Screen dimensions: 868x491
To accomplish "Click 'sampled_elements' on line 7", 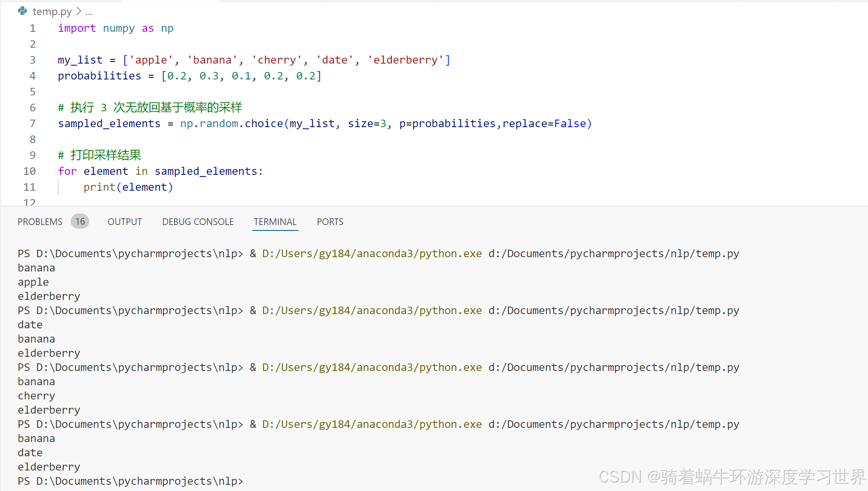I will (109, 123).
